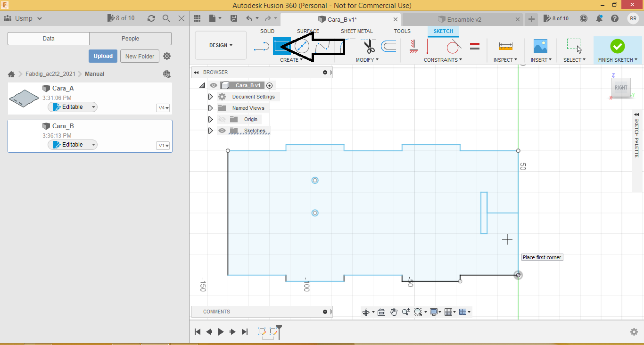Viewport: 644px width, 345px height.
Task: Toggle visibility of Cara_B v1 component
Action: tap(214, 85)
